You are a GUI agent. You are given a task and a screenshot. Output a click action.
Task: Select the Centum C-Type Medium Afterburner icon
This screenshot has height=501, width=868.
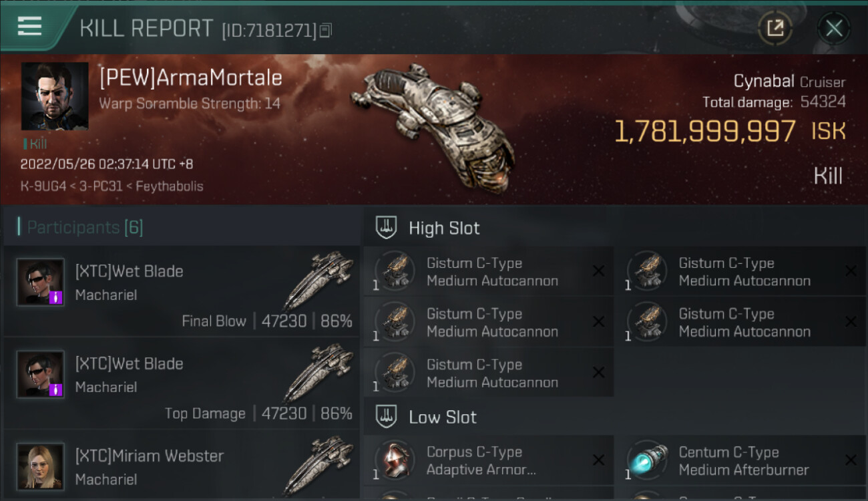click(647, 460)
